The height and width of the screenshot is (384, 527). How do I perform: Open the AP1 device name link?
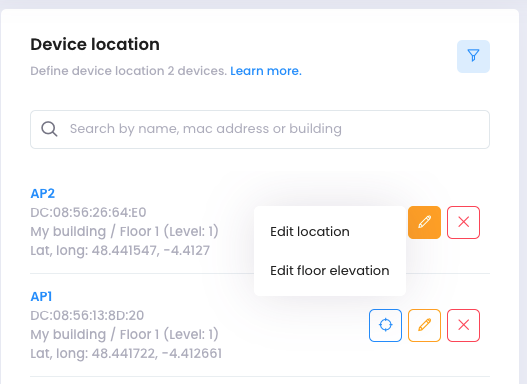tap(41, 296)
